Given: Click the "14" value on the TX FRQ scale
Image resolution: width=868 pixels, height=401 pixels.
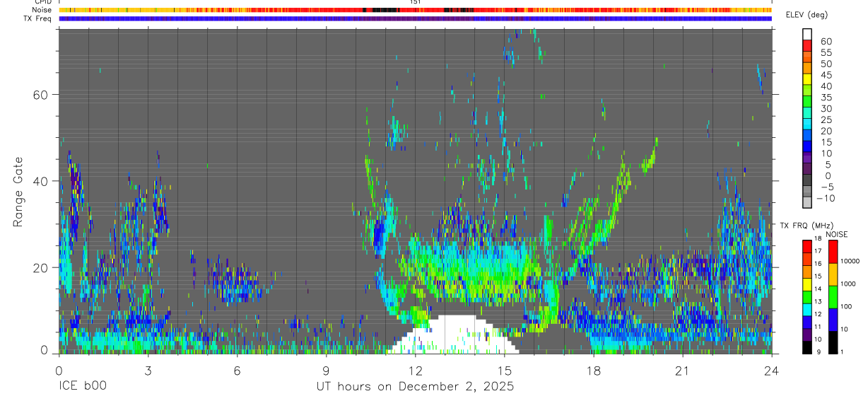Looking at the screenshot, I should (818, 289).
